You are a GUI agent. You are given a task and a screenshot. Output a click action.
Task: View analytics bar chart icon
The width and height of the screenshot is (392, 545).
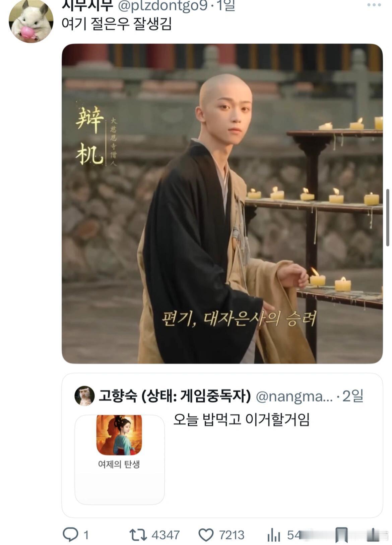coord(273,535)
